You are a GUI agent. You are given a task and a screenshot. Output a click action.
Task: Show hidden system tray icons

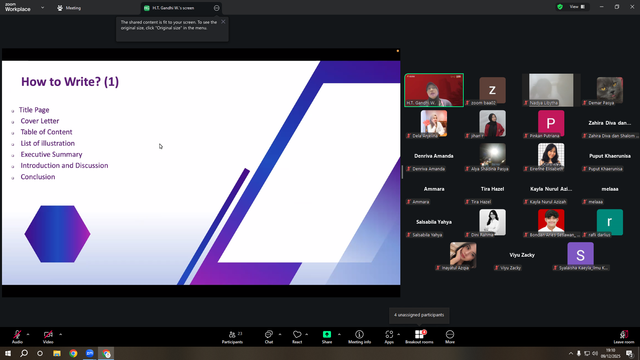point(571,353)
